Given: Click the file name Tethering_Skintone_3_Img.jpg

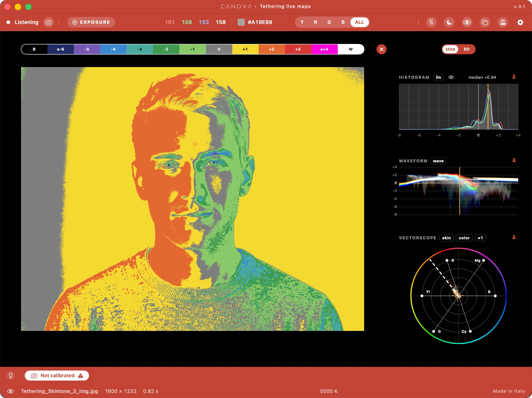Looking at the screenshot, I should click(x=59, y=391).
